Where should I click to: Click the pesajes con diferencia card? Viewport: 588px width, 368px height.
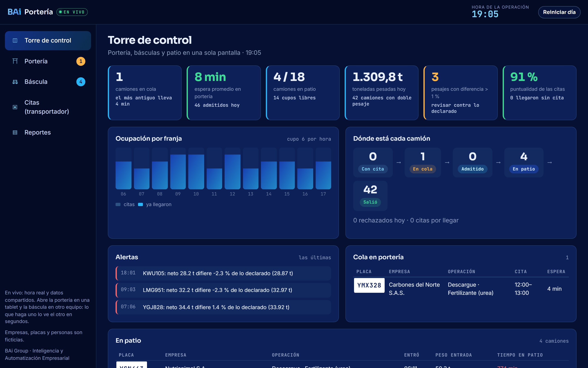461,93
